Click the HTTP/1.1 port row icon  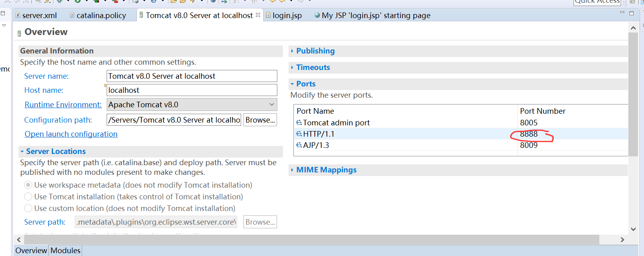coord(299,134)
